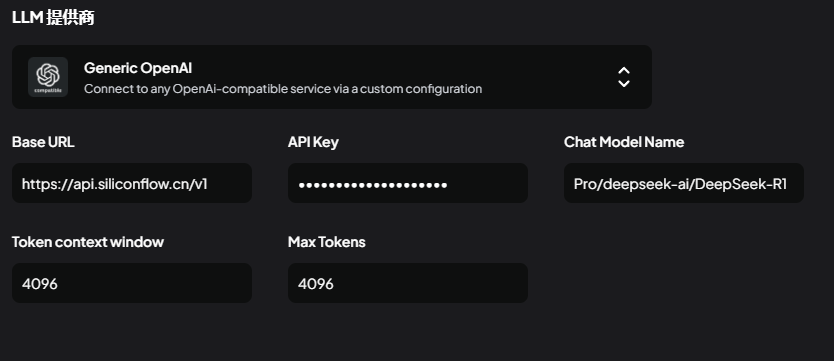The width and height of the screenshot is (834, 361).
Task: Click the Token context window label
Action: [x=88, y=242]
